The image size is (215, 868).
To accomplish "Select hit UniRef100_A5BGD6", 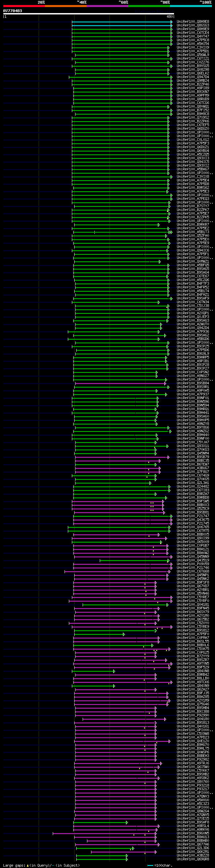I will tap(193, 339).
